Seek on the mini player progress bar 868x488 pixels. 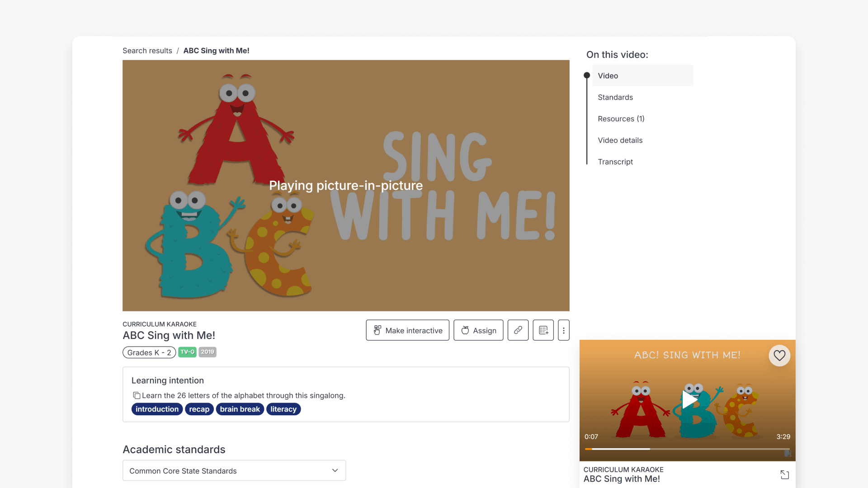687,449
